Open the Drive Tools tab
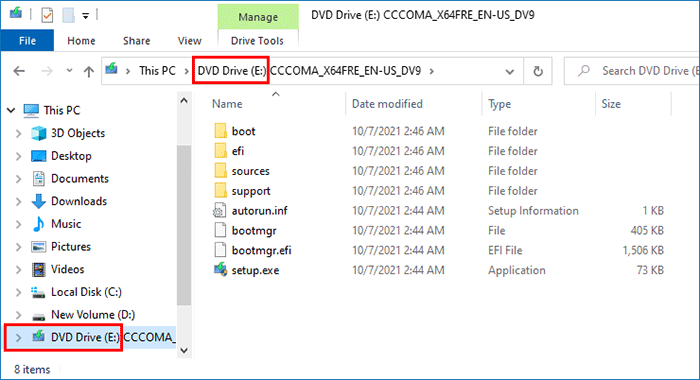700x380 pixels. tap(257, 41)
